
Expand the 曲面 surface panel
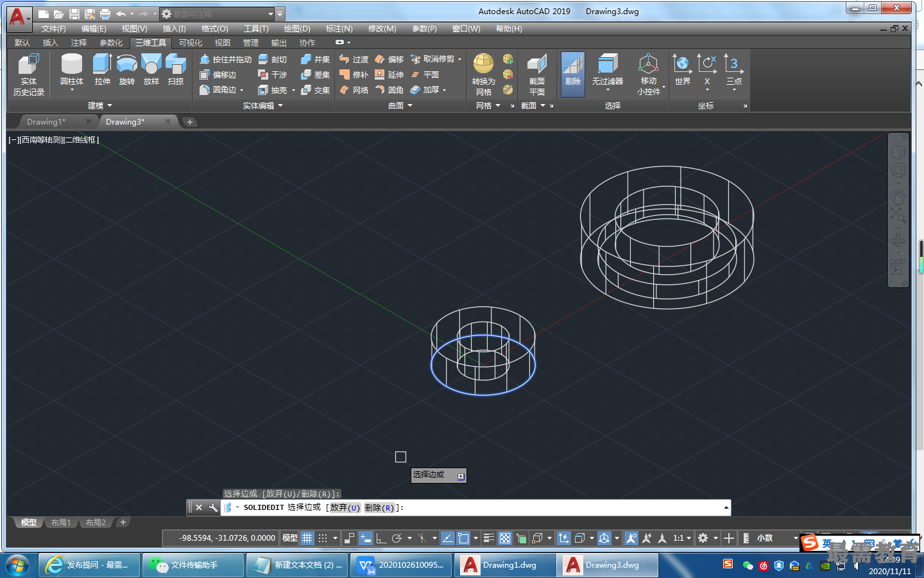coord(400,105)
